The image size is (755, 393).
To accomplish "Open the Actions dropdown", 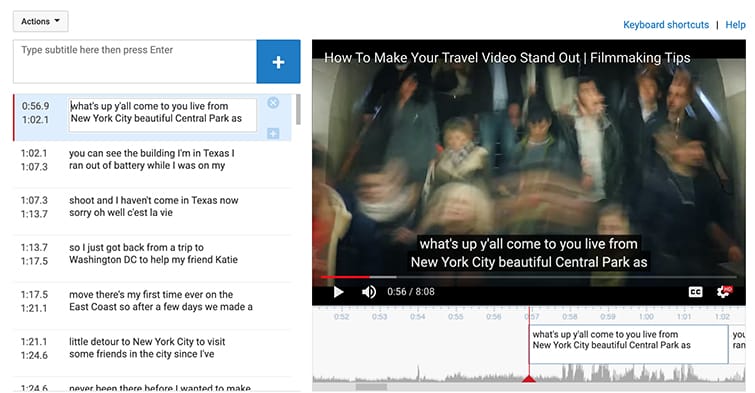I will 40,21.
